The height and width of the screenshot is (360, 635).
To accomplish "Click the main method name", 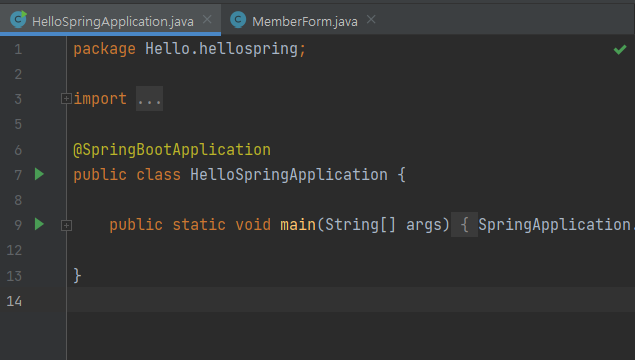I will [298, 225].
